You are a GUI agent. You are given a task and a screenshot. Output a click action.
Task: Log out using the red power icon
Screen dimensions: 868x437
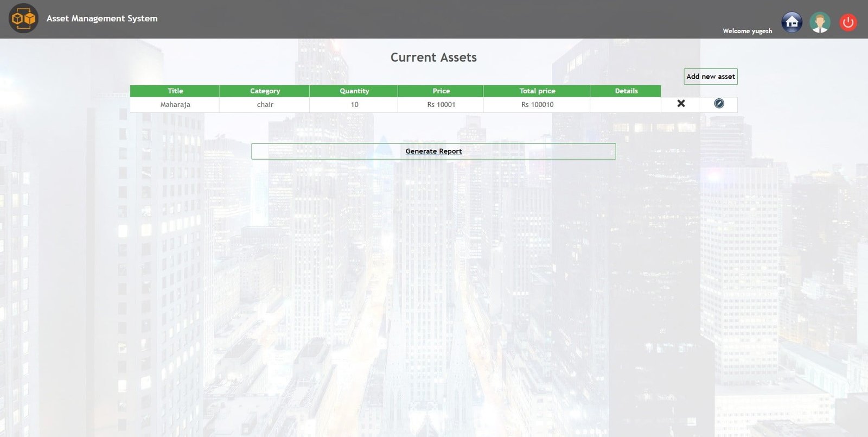tap(848, 22)
